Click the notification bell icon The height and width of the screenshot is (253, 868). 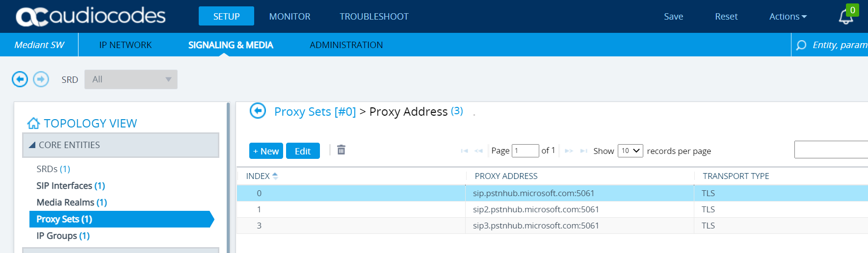845,17
